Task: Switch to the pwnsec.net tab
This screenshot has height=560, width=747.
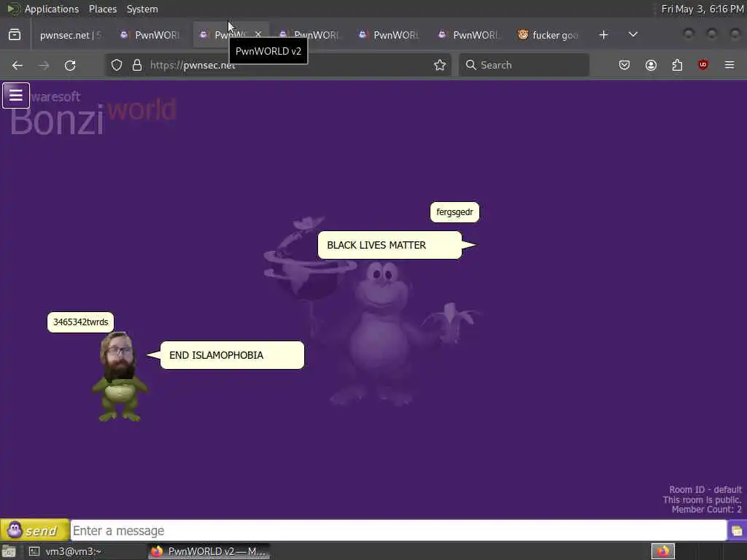Action: click(x=71, y=35)
